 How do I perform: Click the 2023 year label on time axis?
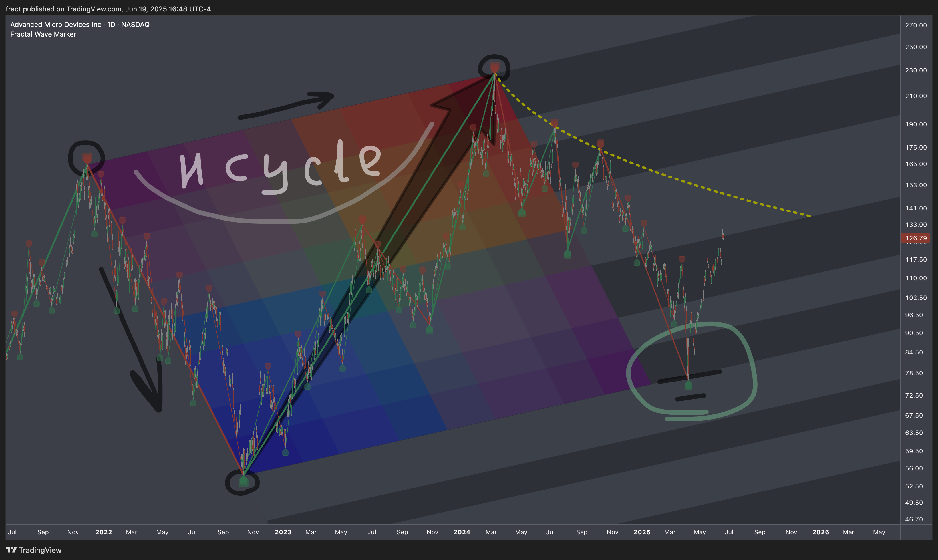click(283, 532)
